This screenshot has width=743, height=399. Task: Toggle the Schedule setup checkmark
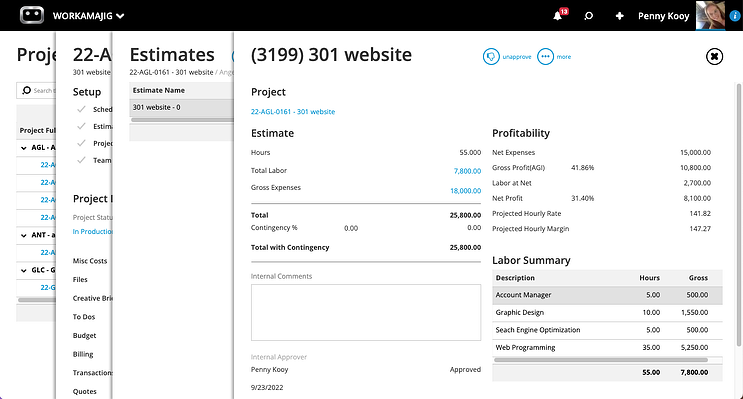pos(82,109)
